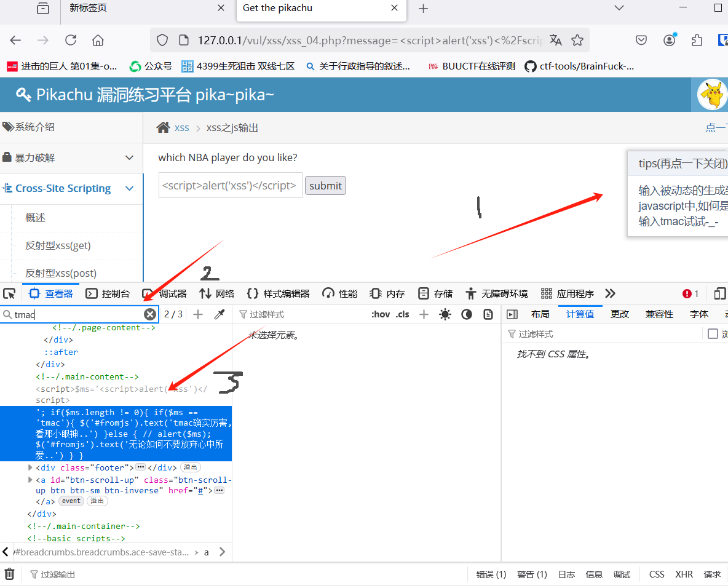Open the 反射型xss(get) sidebar link

coord(58,245)
